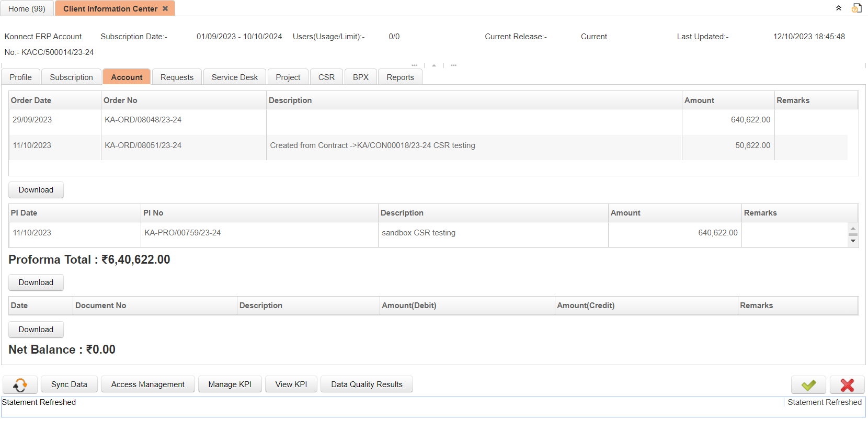Collapse header with double chevron icon

pyautogui.click(x=839, y=8)
